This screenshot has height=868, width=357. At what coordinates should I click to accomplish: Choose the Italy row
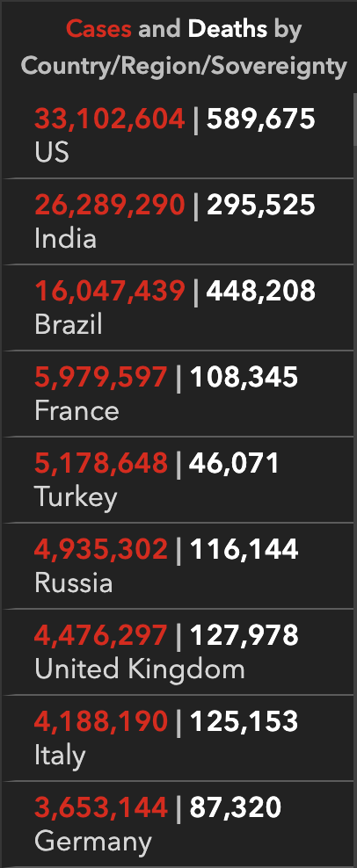coord(178,738)
